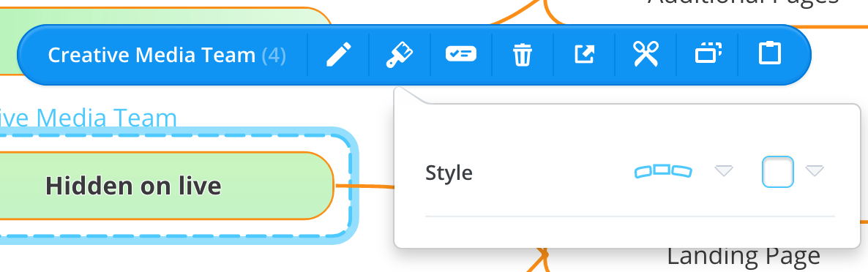This screenshot has width=868, height=272.
Task: Paste using the clipboard icon
Action: [769, 54]
